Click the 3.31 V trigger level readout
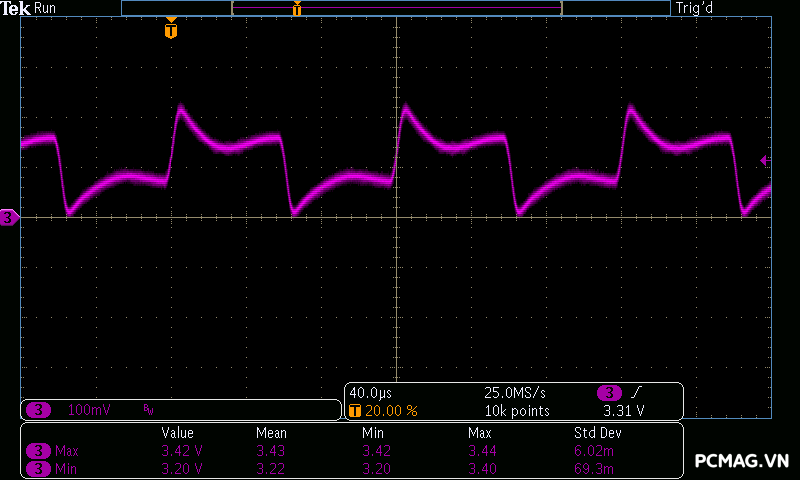This screenshot has width=800, height=480. click(x=623, y=410)
